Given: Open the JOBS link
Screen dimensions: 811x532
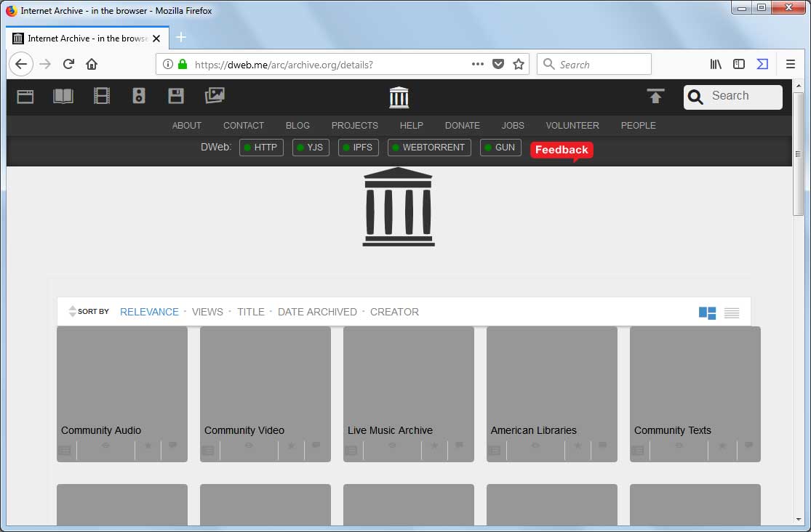Looking at the screenshot, I should [513, 126].
